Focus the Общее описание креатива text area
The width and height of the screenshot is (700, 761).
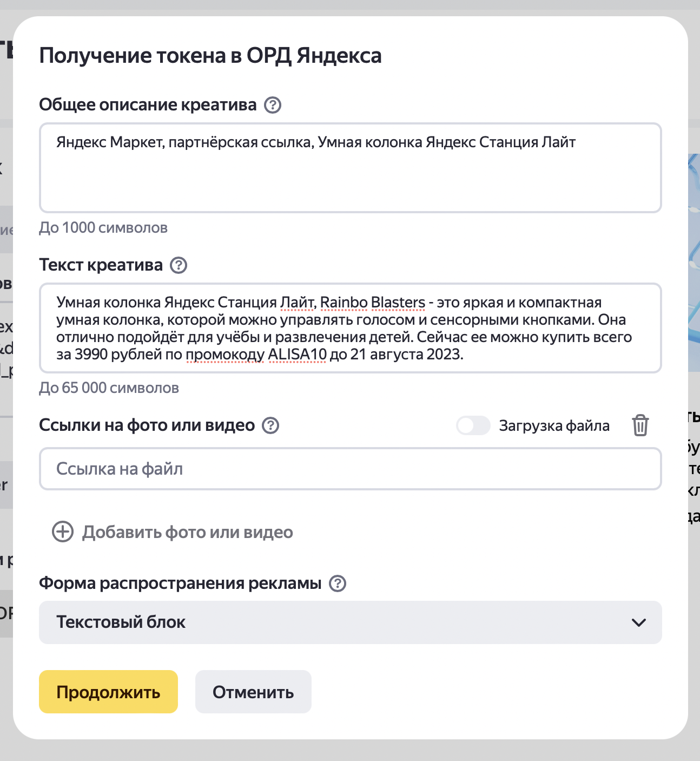351,168
